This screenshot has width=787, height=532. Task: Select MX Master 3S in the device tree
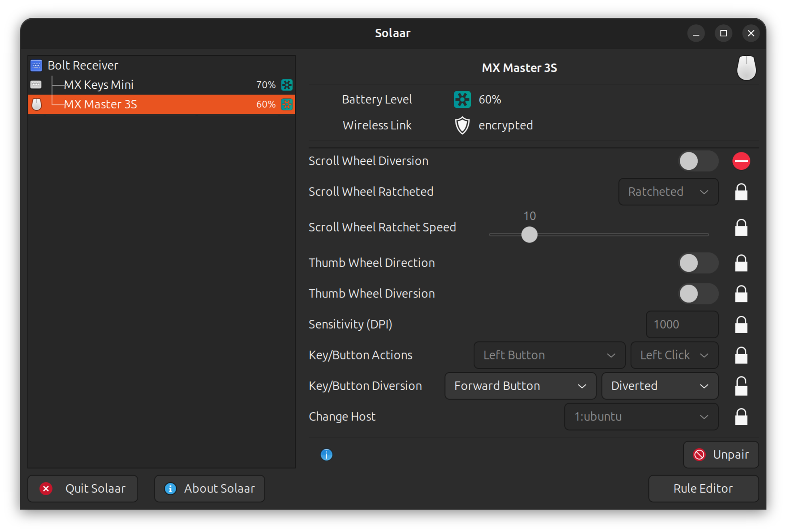click(x=161, y=104)
